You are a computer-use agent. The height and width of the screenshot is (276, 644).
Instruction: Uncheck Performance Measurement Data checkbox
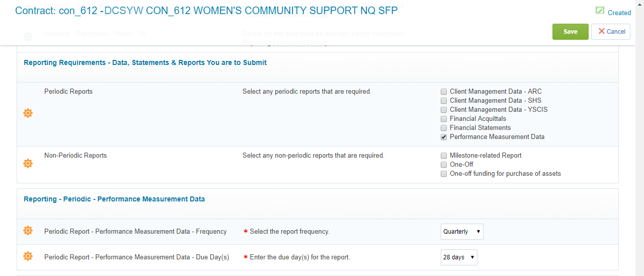click(x=444, y=137)
